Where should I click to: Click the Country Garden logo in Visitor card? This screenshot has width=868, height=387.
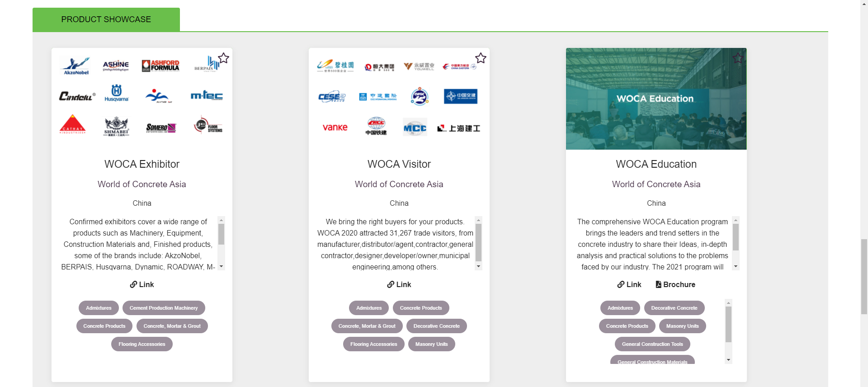point(335,66)
